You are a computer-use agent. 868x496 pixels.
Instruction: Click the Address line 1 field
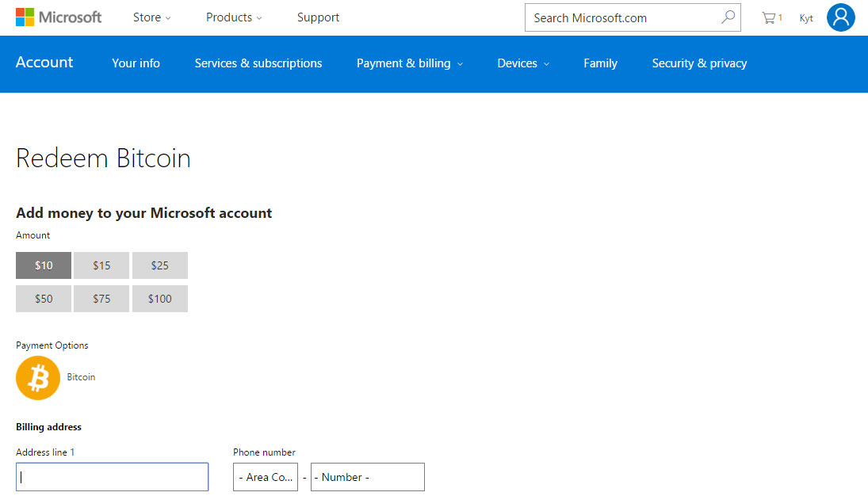pos(113,477)
